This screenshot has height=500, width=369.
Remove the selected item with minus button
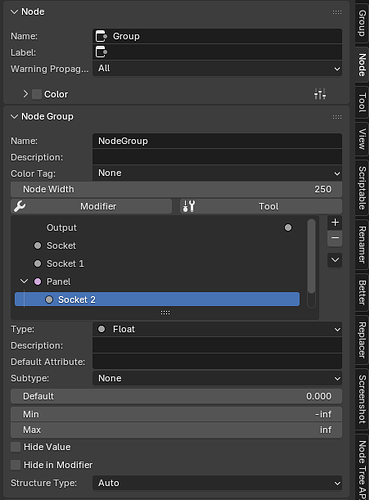click(335, 238)
